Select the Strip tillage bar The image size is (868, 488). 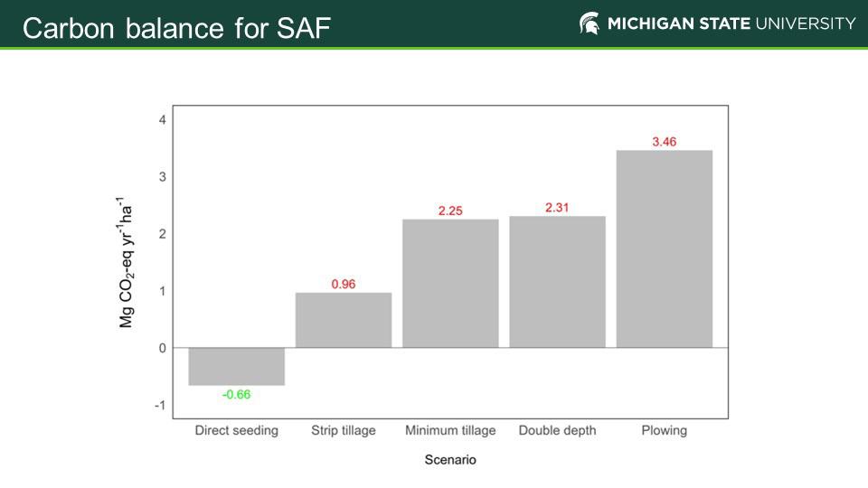(x=344, y=320)
